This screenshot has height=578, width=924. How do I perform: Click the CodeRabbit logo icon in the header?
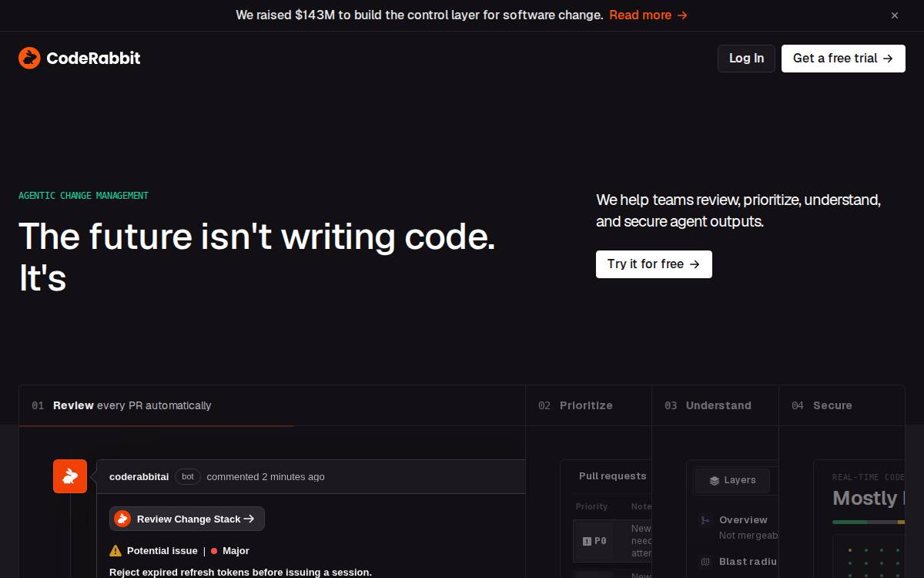pyautogui.click(x=29, y=58)
